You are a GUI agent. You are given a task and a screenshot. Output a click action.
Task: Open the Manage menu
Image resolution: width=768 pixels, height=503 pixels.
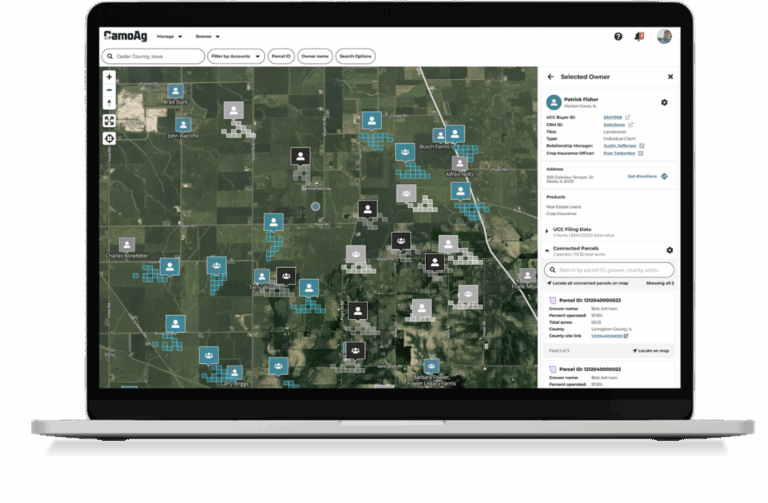point(169,37)
